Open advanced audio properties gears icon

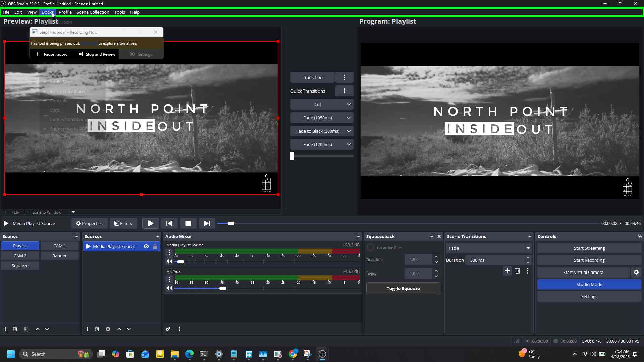click(168, 329)
